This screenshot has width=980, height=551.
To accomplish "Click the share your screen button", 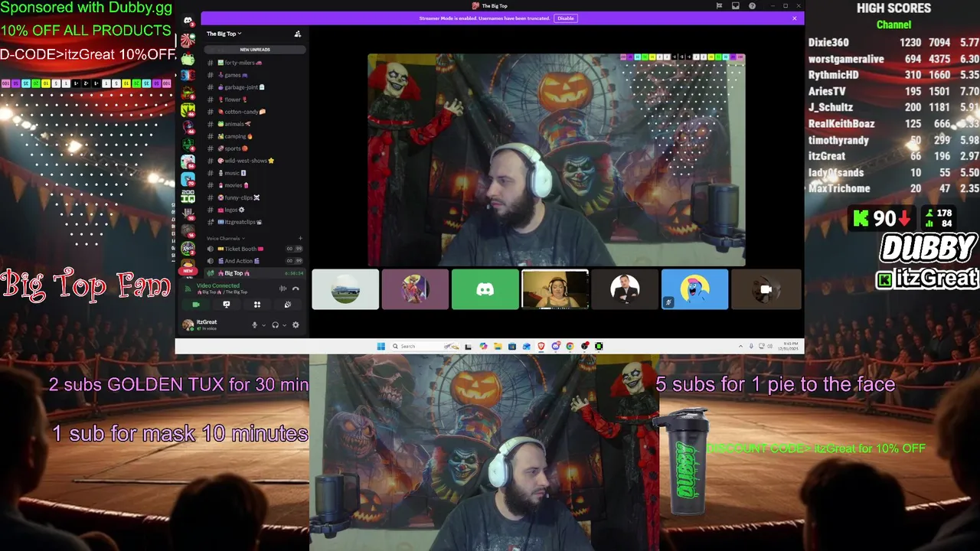I will [226, 305].
